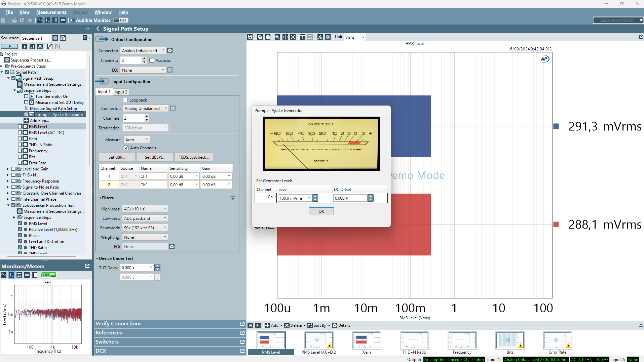Select the graph zoom tool
Screen dimensions: 644x362
pos(277,37)
